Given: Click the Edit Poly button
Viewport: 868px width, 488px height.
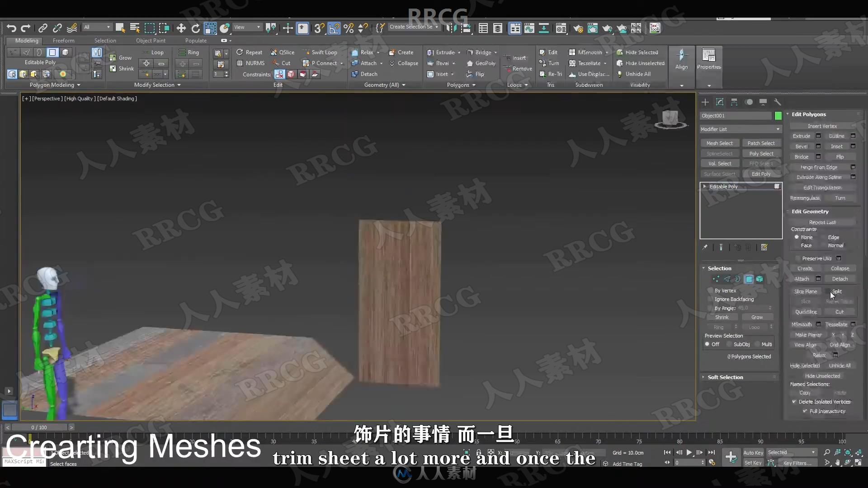Looking at the screenshot, I should pos(761,174).
